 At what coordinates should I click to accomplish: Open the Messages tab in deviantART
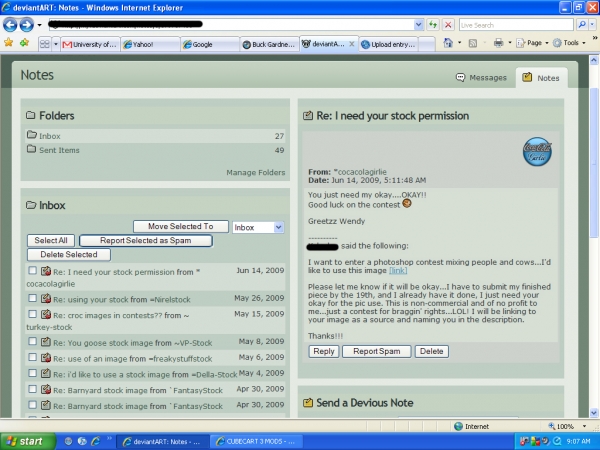481,78
